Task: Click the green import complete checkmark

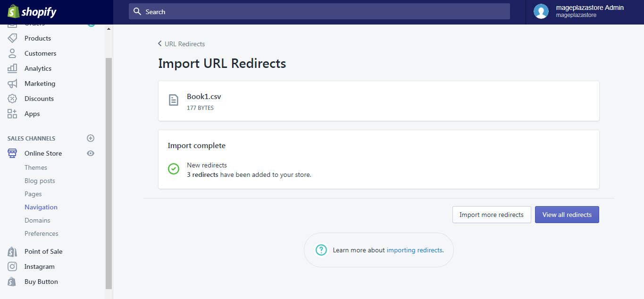Action: coord(174,169)
